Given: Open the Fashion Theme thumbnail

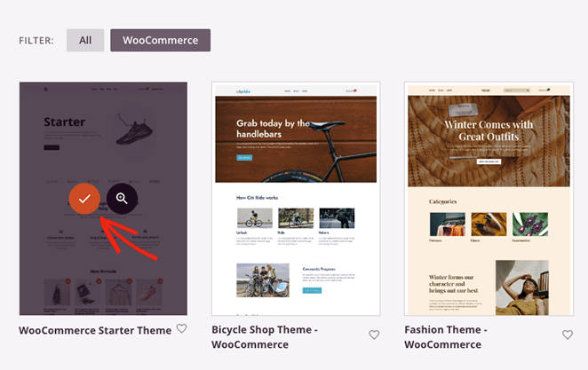Looking at the screenshot, I should click(489, 199).
